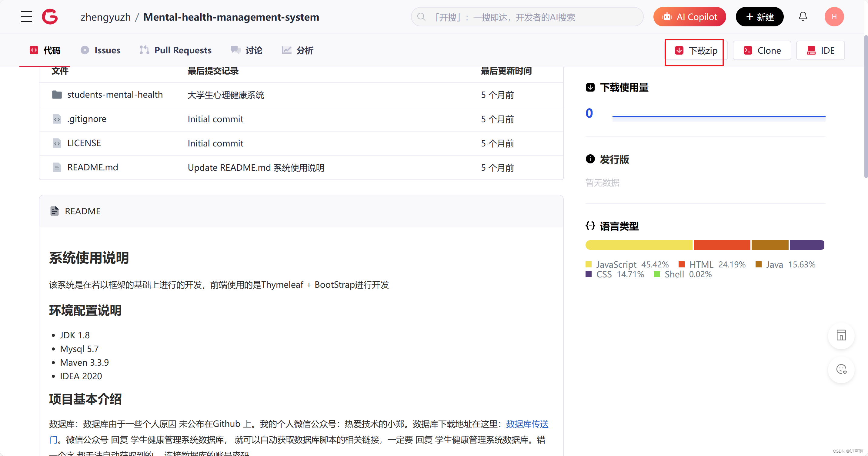Click the 新建 create button

click(x=759, y=16)
